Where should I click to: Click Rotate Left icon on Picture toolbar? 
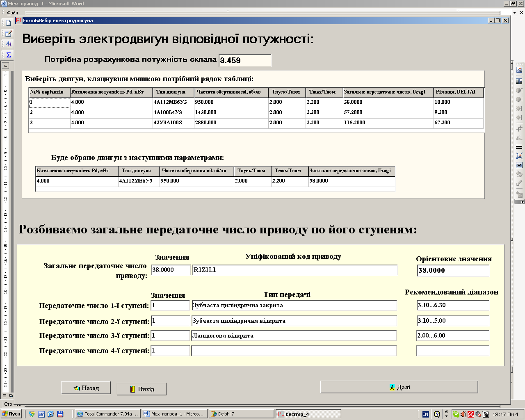point(519,138)
